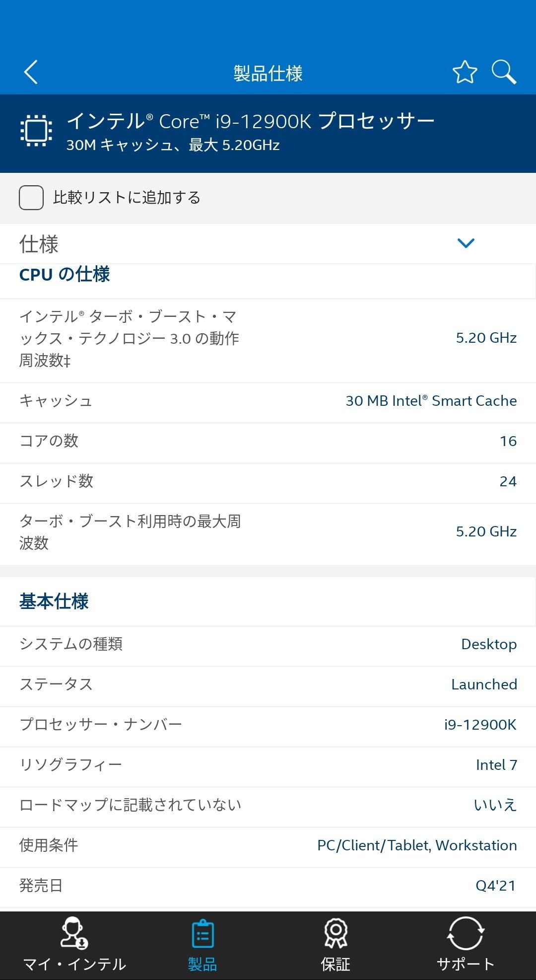This screenshot has height=980, width=536.
Task: Tap the Q4'21 launch date value
Action: coord(496,886)
